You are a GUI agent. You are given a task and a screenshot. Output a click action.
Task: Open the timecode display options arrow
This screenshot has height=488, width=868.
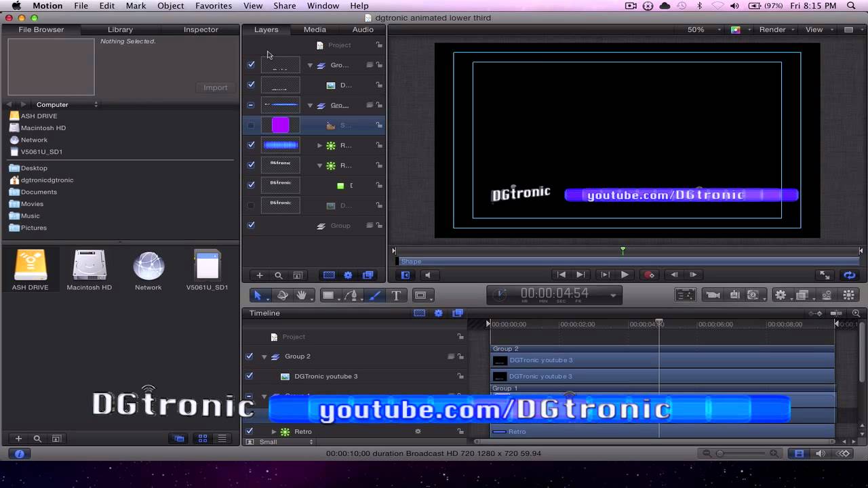(x=613, y=295)
